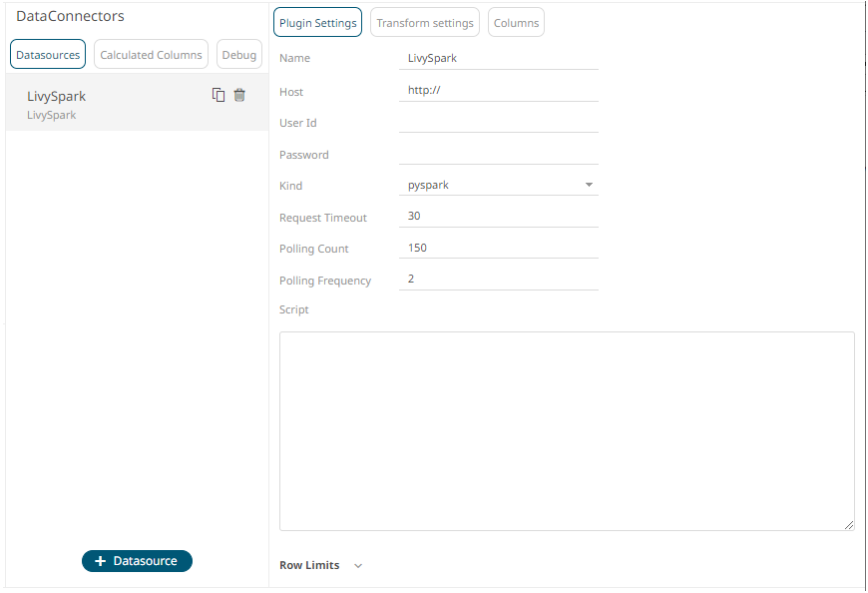The image size is (868, 593).
Task: Select the Plugin Settings tab
Action: point(317,23)
